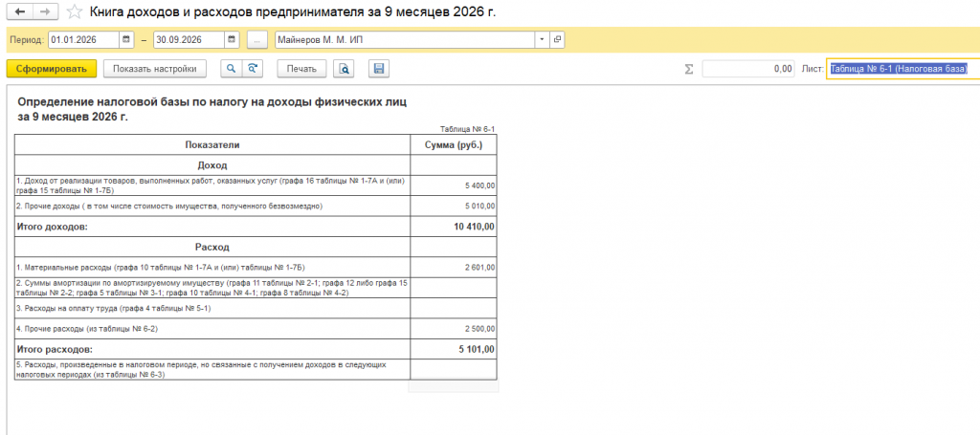Viewport: 980px width, 435px height.
Task: Click the sum sigma icon
Action: pyautogui.click(x=689, y=69)
